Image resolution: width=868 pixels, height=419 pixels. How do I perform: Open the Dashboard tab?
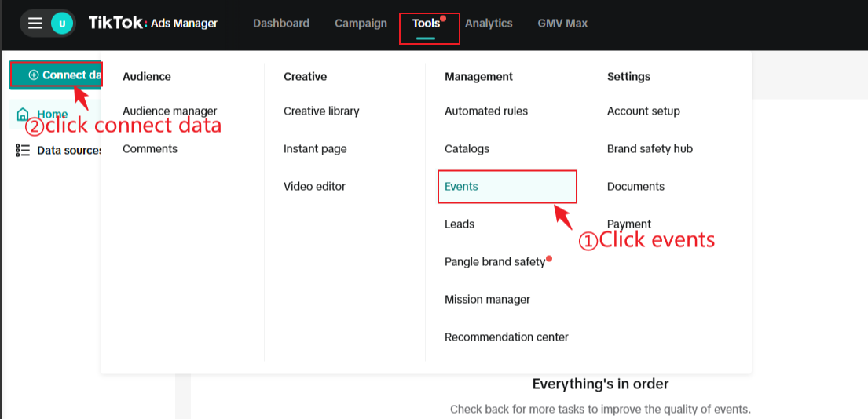pyautogui.click(x=281, y=24)
